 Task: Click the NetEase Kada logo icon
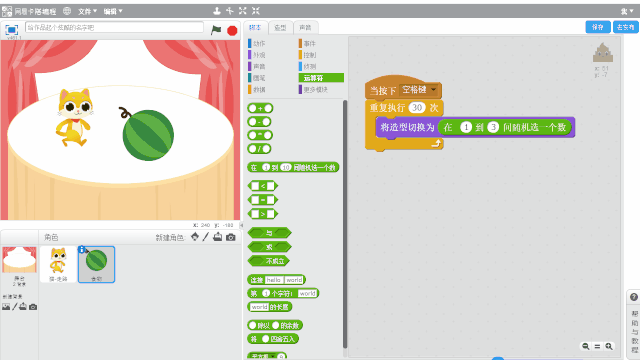click(7, 11)
